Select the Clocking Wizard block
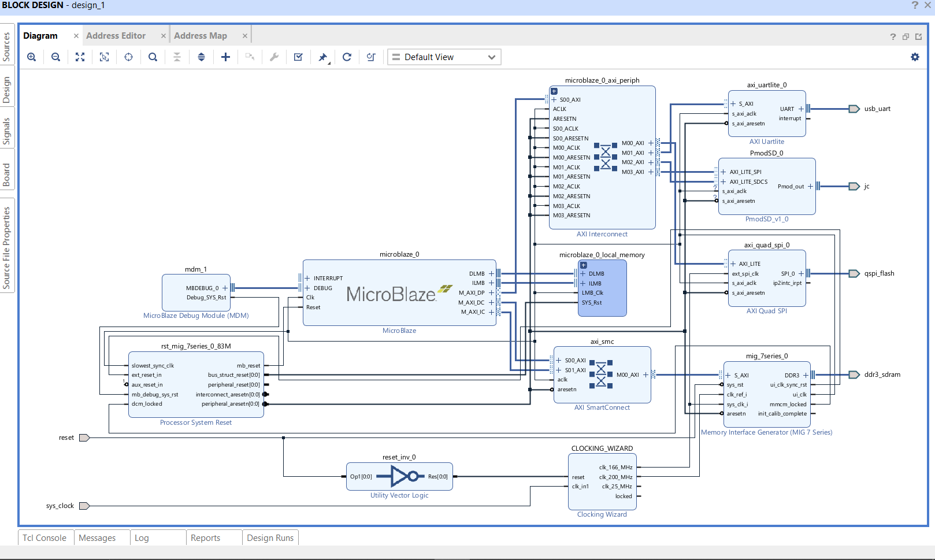 tap(602, 482)
